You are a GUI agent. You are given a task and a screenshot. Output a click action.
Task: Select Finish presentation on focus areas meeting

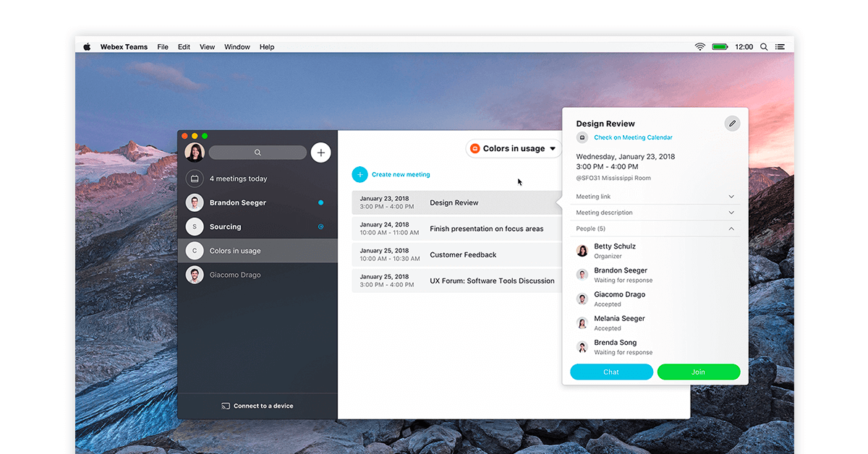point(457,228)
